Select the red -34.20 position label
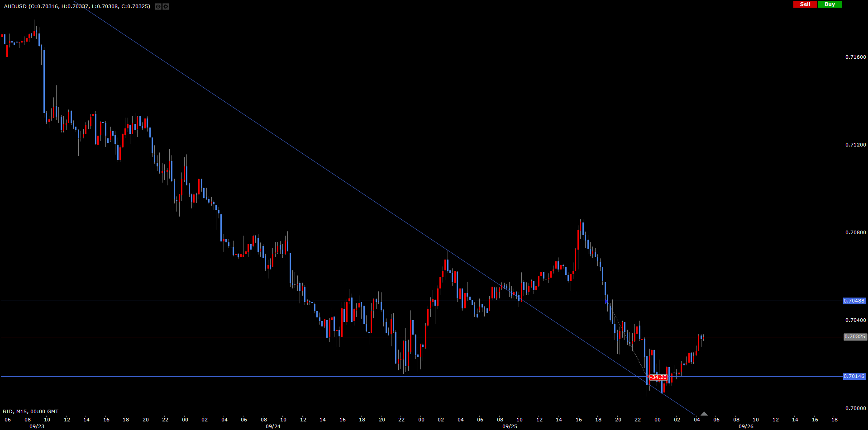The width and height of the screenshot is (868, 430). tap(658, 377)
